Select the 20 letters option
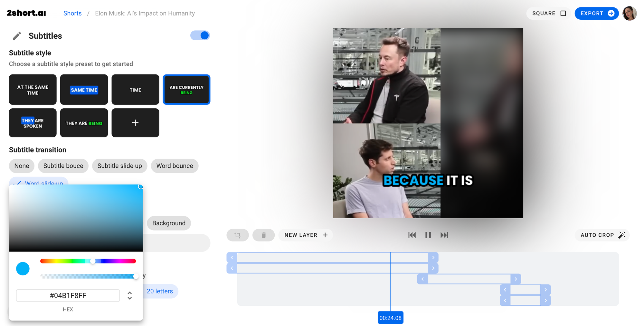The width and height of the screenshot is (644, 326). (x=160, y=291)
